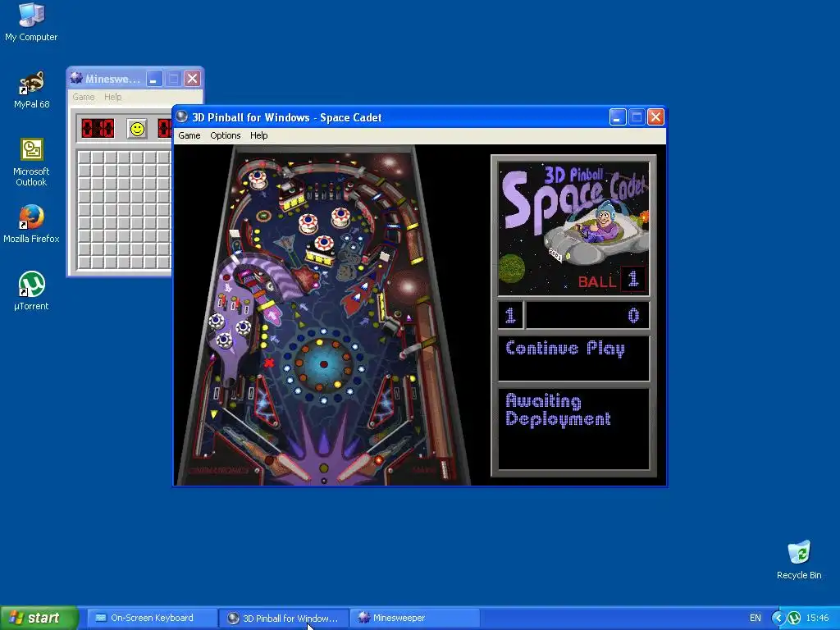
Task: Click the Space Cadet logo artwork panel
Action: [573, 228]
